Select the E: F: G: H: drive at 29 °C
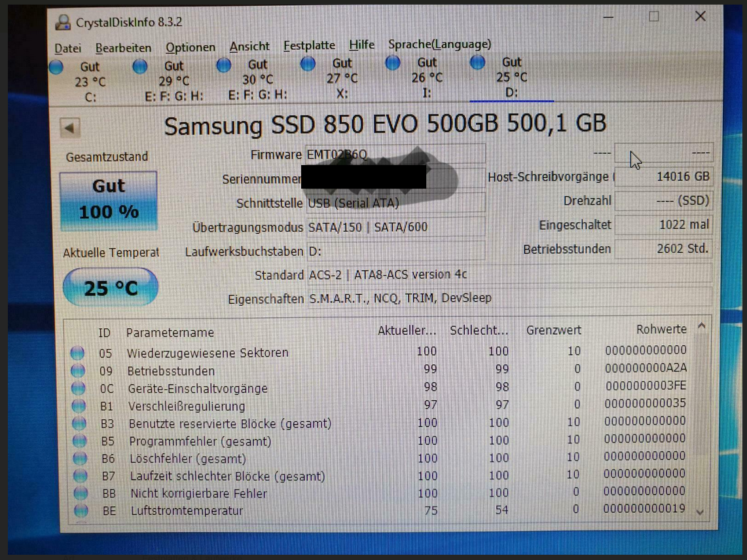This screenshot has height=560, width=747. (174, 81)
